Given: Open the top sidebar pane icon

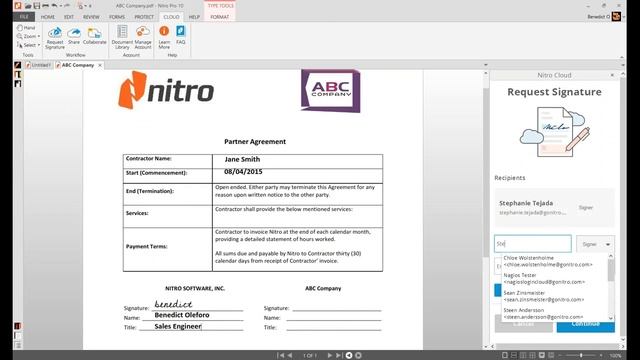Looking at the screenshot, I should point(18,65).
